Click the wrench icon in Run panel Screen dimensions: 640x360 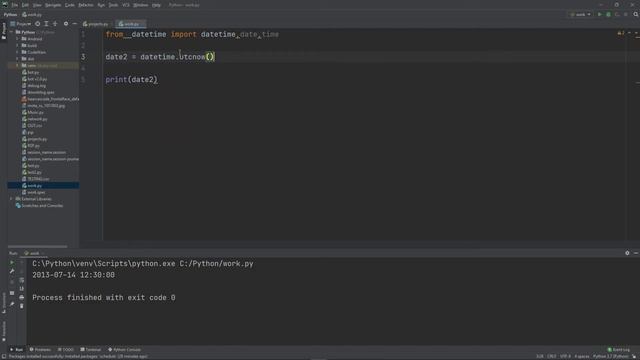pyautogui.click(x=12, y=271)
